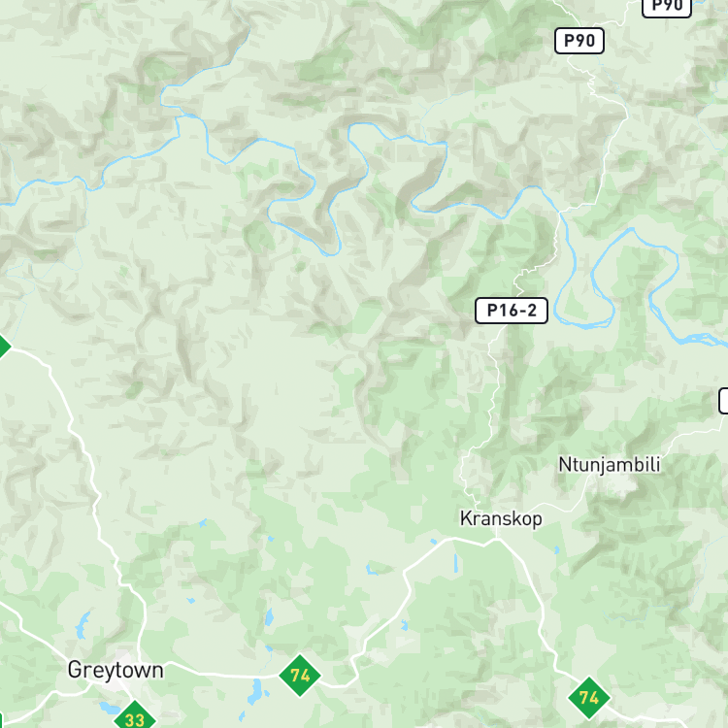Click the fully visible P90 road shield
Screen dimensions: 728x728
[x=579, y=41]
